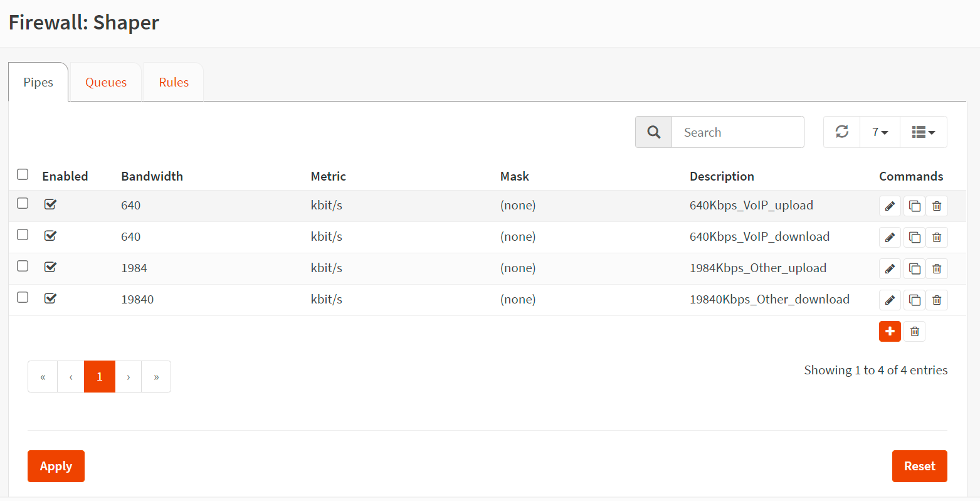The height and width of the screenshot is (501, 980).
Task: Delete the 1984Kbps_Other_upload pipe
Action: click(937, 268)
